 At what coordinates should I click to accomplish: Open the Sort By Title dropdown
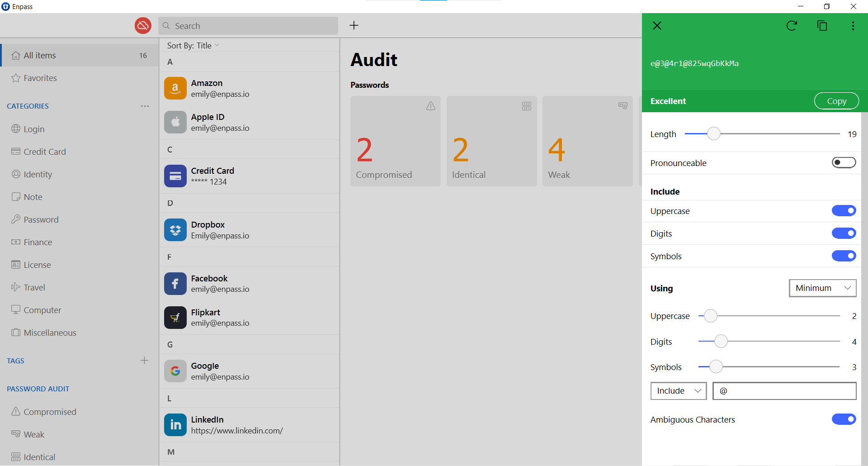point(193,45)
